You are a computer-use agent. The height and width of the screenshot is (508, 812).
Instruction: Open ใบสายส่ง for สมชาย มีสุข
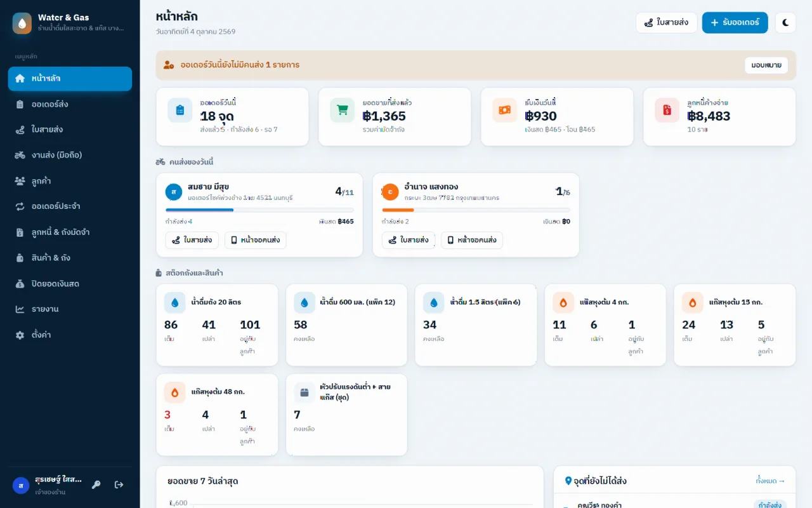[x=192, y=240]
